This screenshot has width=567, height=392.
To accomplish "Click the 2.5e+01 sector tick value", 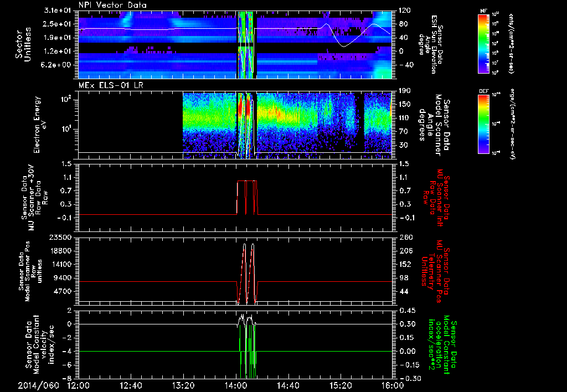I will pyautogui.click(x=58, y=24).
